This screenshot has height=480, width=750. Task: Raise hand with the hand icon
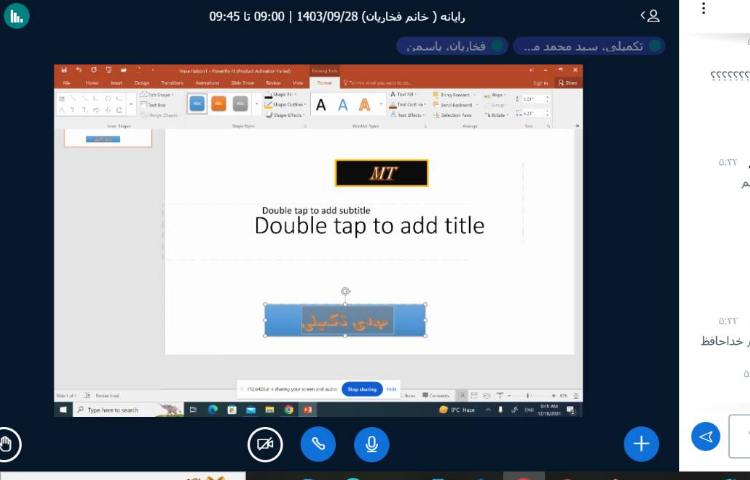(x=6, y=445)
